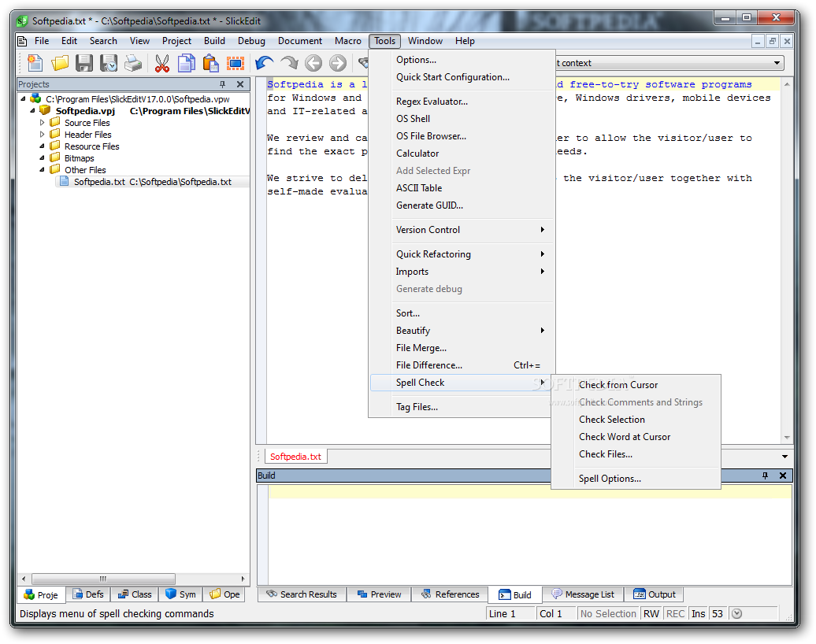Choose File Difference... menu item

[x=462, y=365]
